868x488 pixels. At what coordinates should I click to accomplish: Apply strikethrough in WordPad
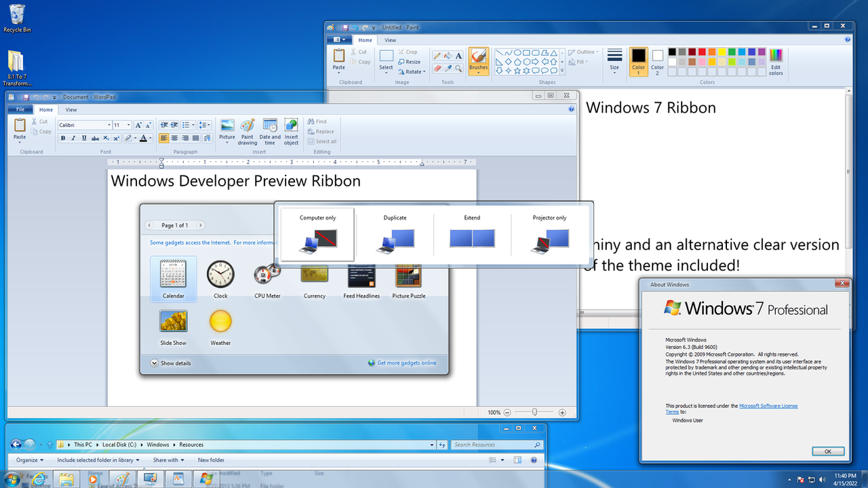[95, 138]
